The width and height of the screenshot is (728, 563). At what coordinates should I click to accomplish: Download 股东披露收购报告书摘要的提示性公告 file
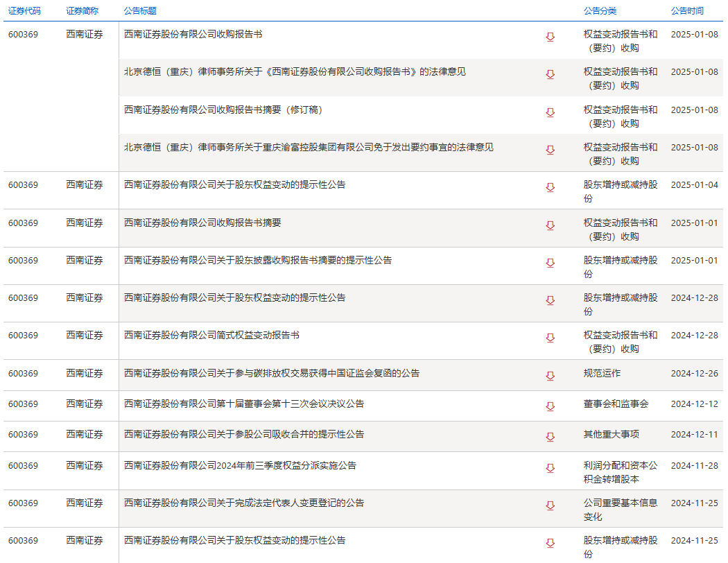(x=551, y=263)
